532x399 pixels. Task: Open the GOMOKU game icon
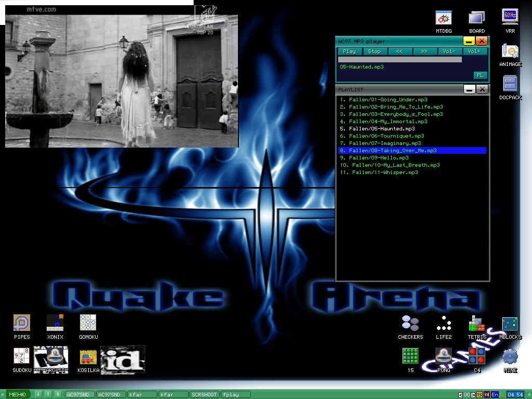pyautogui.click(x=88, y=323)
